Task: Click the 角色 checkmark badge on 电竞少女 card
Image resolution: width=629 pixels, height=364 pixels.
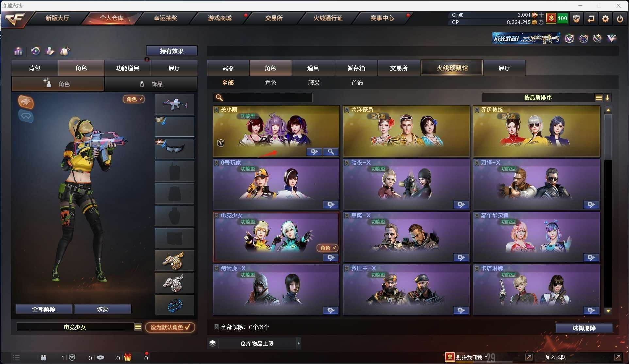Action: click(327, 248)
